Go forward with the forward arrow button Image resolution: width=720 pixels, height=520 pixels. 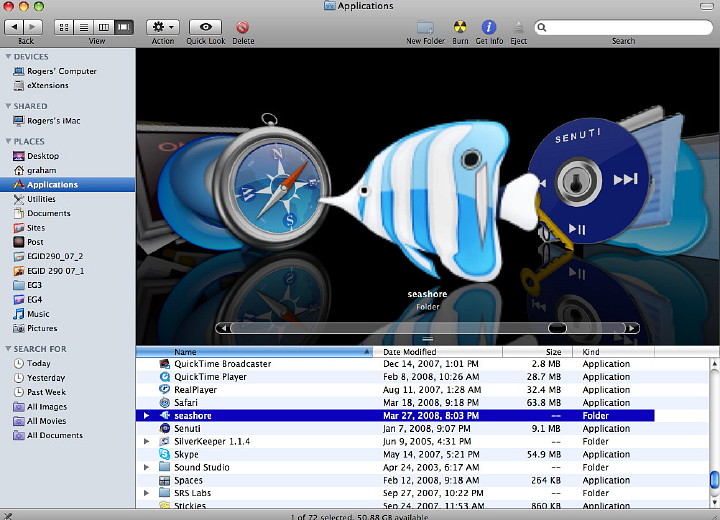(x=33, y=27)
